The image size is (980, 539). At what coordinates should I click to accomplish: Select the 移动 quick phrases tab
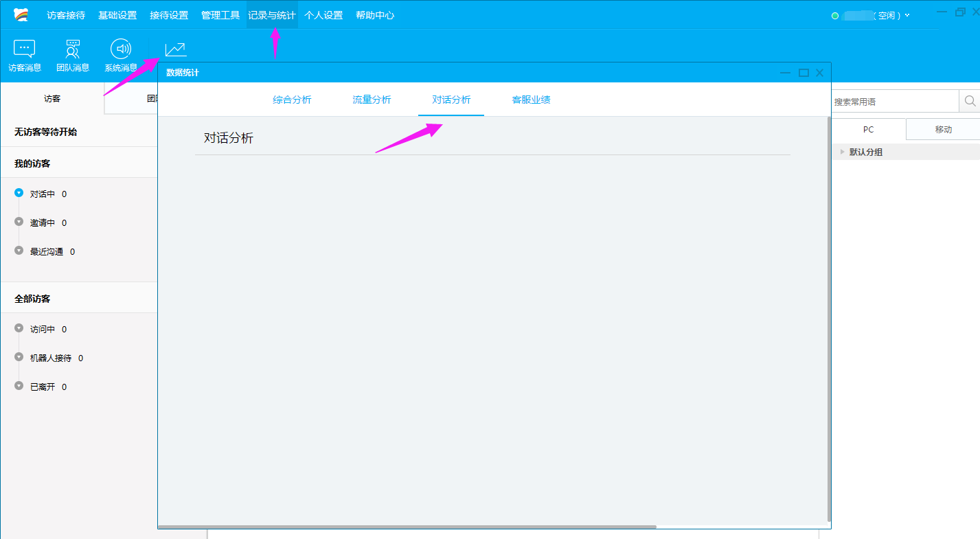(x=943, y=129)
